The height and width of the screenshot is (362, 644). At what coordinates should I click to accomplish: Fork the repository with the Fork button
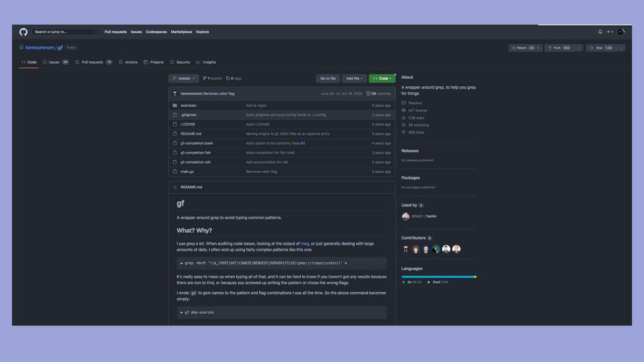click(559, 48)
